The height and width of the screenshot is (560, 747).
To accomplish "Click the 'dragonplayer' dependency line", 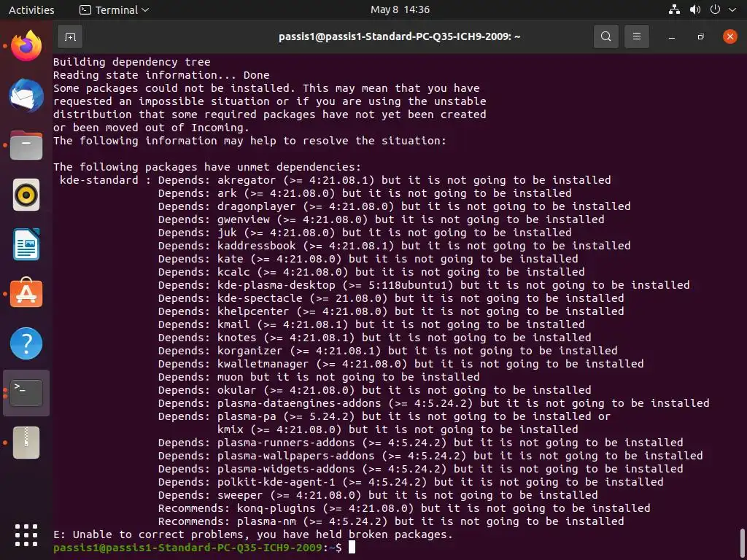I will pos(395,206).
